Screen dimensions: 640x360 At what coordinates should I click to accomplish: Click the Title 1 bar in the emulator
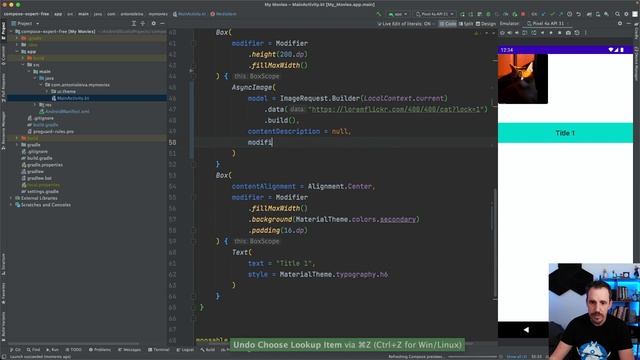[565, 133]
